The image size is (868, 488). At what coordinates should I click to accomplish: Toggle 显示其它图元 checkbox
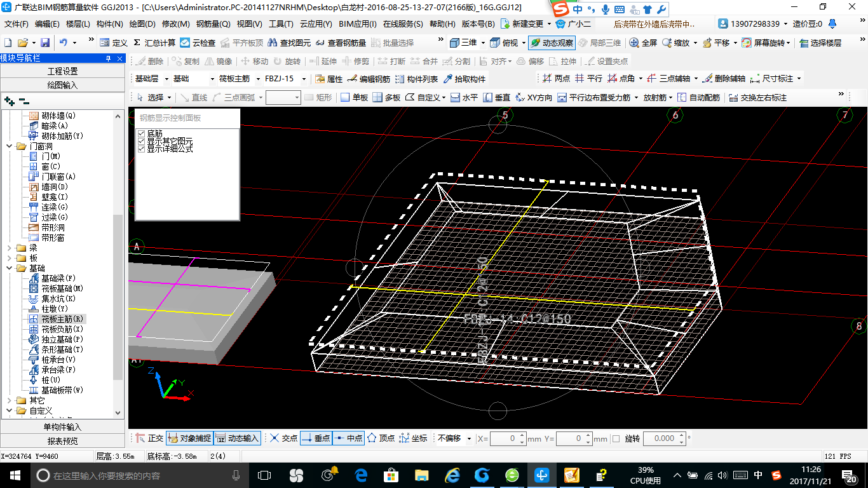tap(142, 141)
